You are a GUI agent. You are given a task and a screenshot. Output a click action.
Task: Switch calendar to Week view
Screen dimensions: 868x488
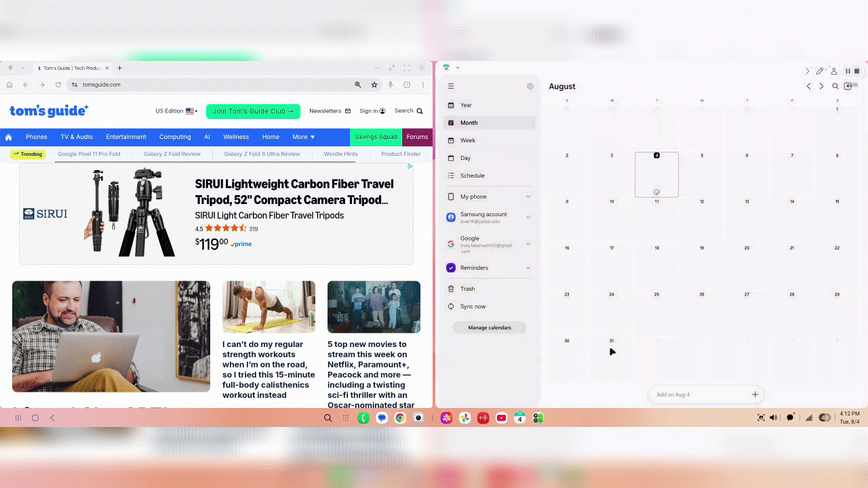point(490,140)
